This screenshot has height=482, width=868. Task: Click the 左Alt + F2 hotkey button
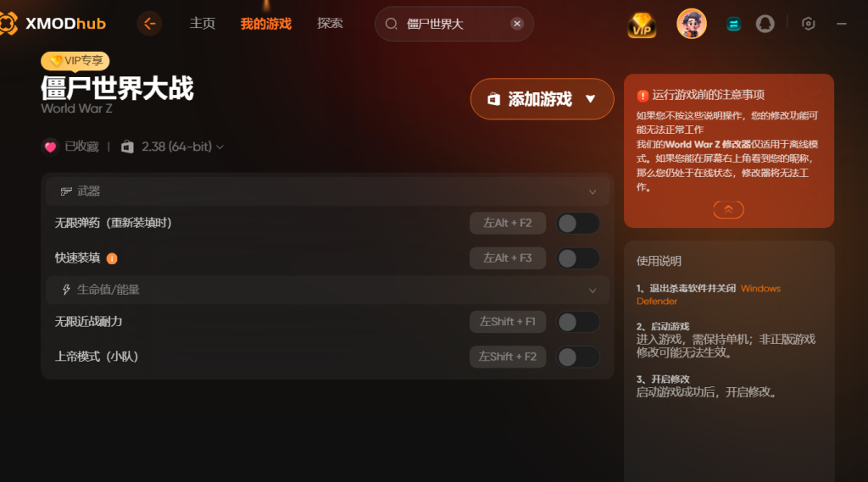point(508,223)
